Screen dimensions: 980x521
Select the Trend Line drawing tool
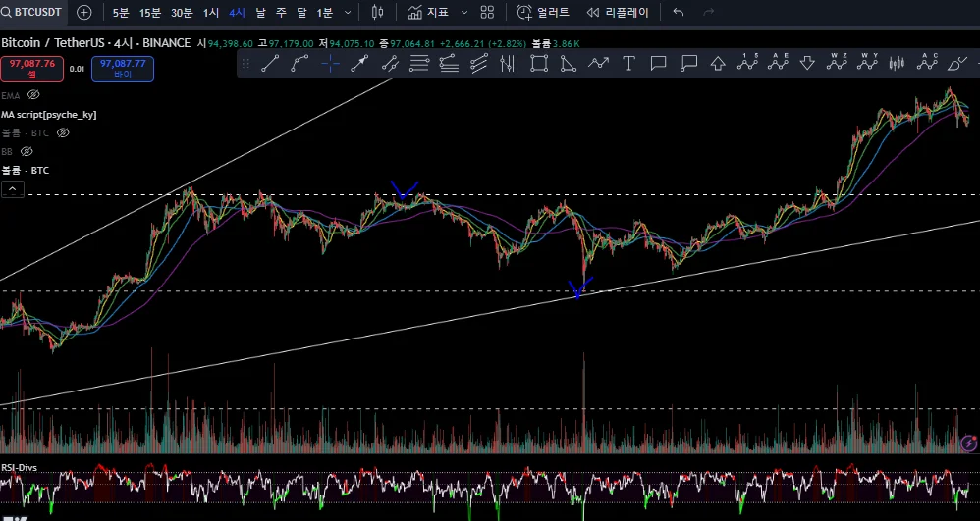pos(270,63)
